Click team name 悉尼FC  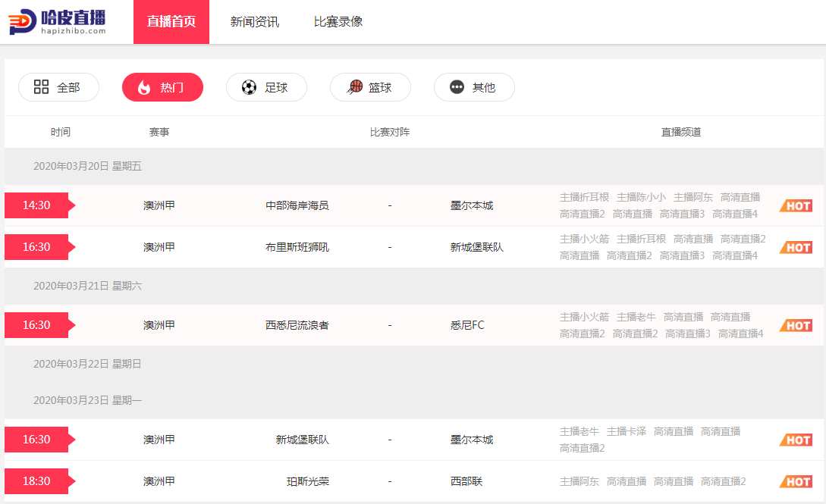[x=467, y=325]
